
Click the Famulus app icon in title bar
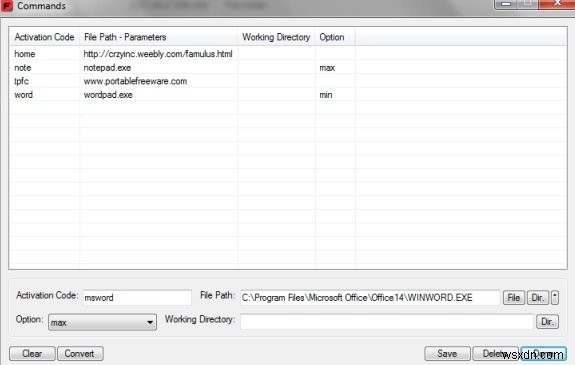click(x=7, y=6)
